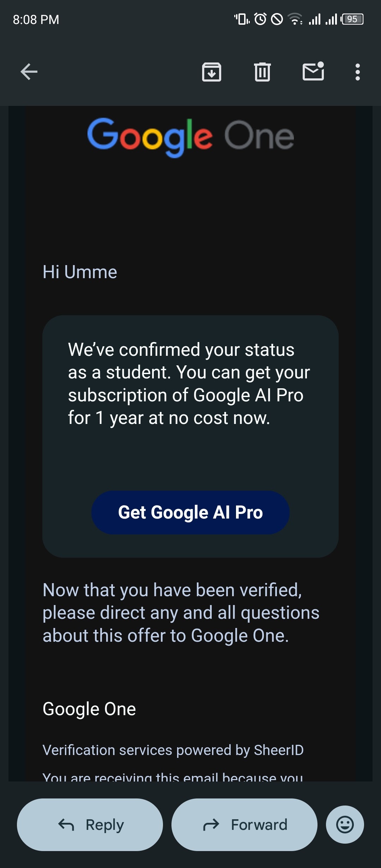The height and width of the screenshot is (868, 381).
Task: Mark the email as unread
Action: (x=313, y=72)
